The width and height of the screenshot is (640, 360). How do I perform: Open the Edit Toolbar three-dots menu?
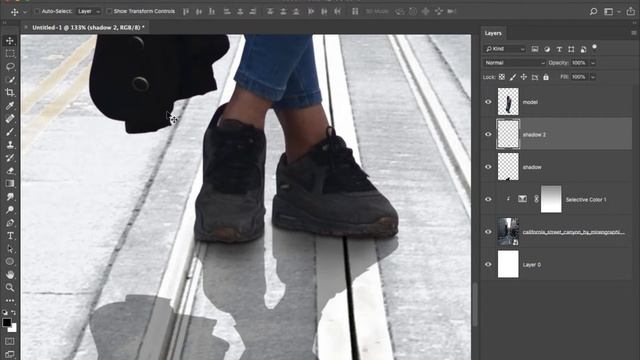10,300
